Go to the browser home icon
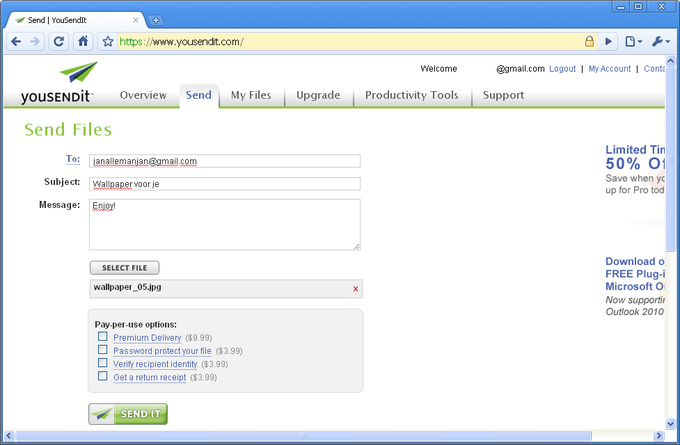680x445 pixels. 83,42
